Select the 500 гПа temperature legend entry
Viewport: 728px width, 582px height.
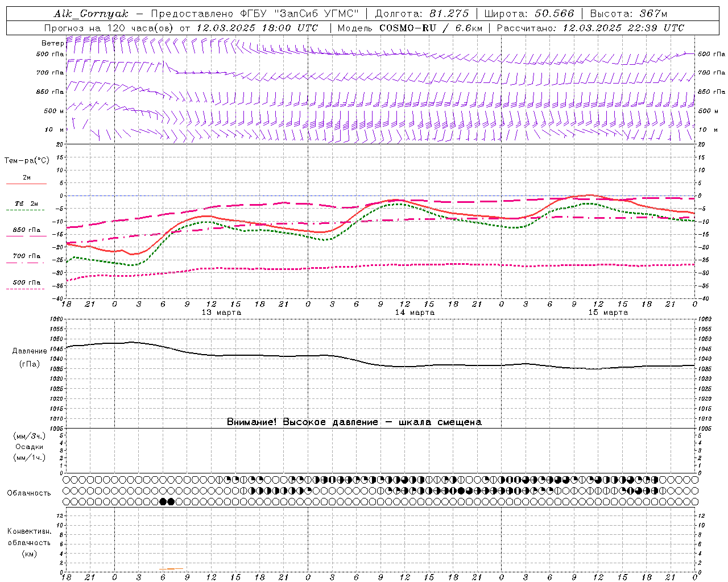click(27, 282)
